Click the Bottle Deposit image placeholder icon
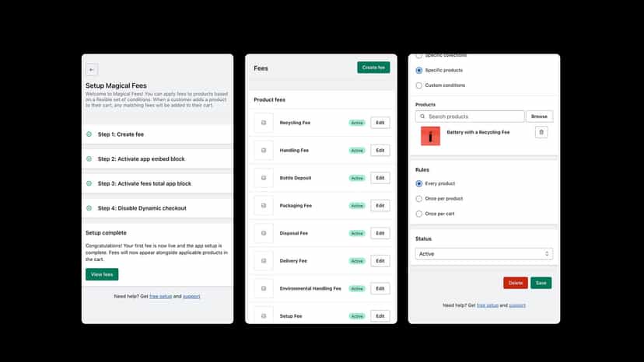644x362 pixels. pos(264,178)
